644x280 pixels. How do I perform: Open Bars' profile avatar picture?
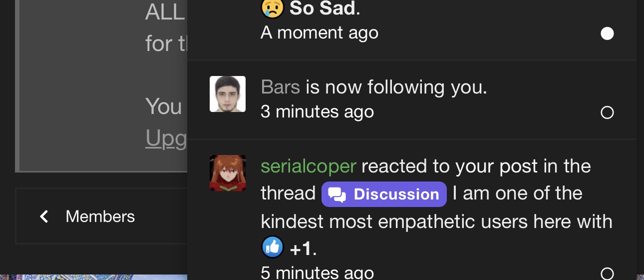228,94
